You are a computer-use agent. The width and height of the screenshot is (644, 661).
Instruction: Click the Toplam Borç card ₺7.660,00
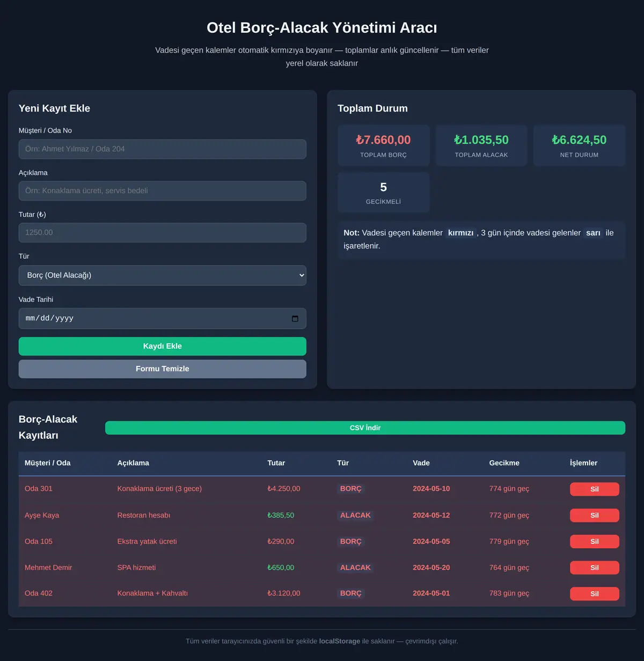coord(384,145)
